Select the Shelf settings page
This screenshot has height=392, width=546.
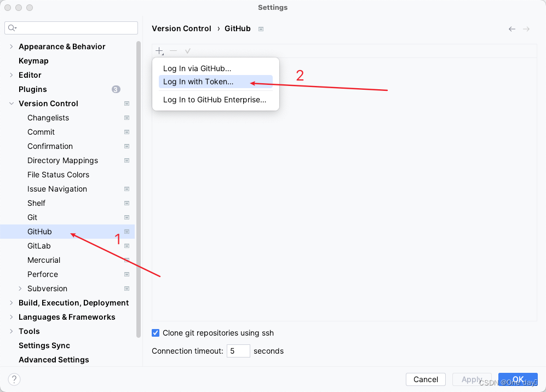[x=36, y=203]
